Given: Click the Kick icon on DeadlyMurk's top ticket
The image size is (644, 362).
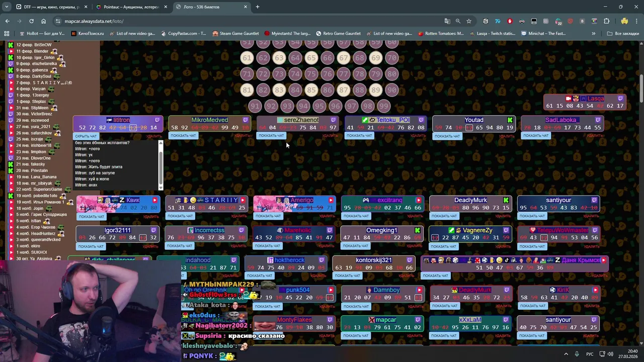Looking at the screenshot, I should click(x=506, y=200).
